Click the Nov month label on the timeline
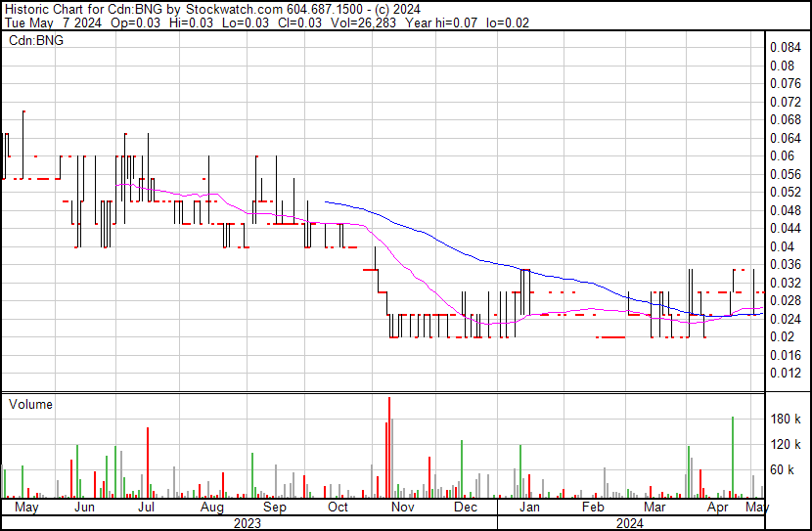812x531 pixels. tap(403, 509)
